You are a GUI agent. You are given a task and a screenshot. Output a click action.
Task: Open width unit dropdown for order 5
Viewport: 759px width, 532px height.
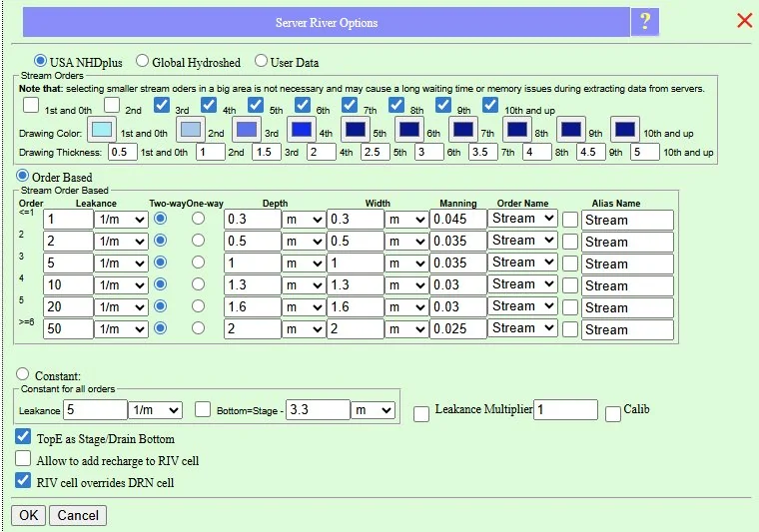click(406, 307)
